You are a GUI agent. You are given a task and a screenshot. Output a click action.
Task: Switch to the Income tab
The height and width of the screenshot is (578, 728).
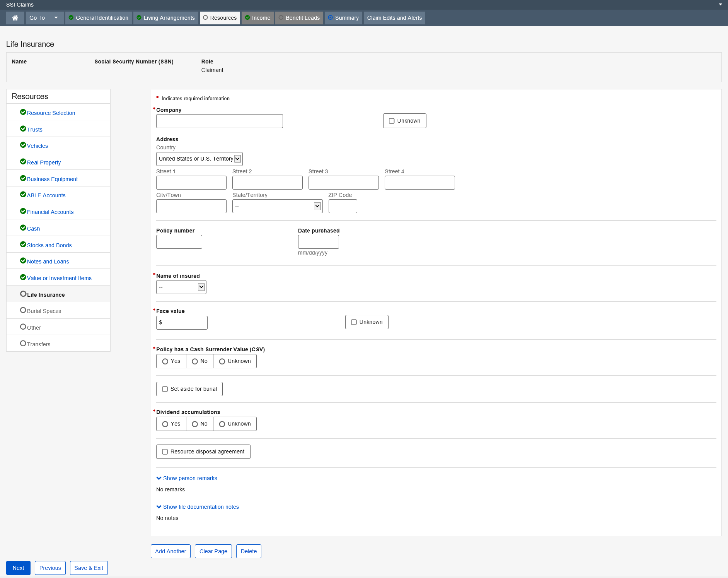pos(257,18)
